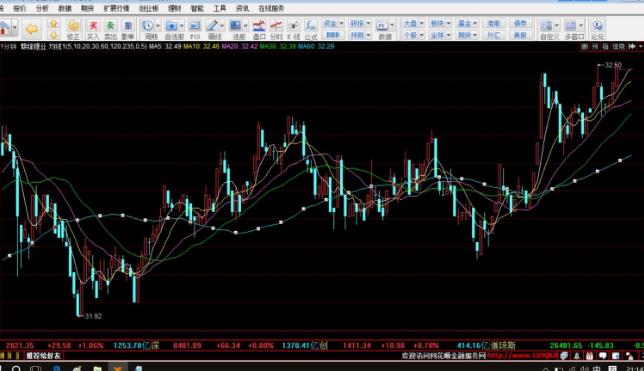This screenshot has height=371, width=644.
Task: Click the 修正 gold coin icon
Action: [x=74, y=29]
